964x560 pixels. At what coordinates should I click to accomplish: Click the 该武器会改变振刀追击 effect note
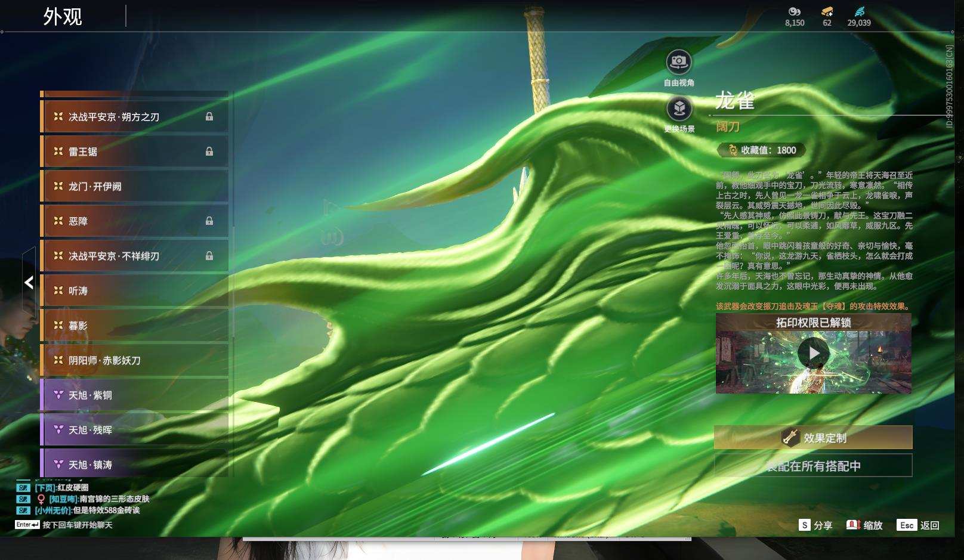tap(814, 306)
